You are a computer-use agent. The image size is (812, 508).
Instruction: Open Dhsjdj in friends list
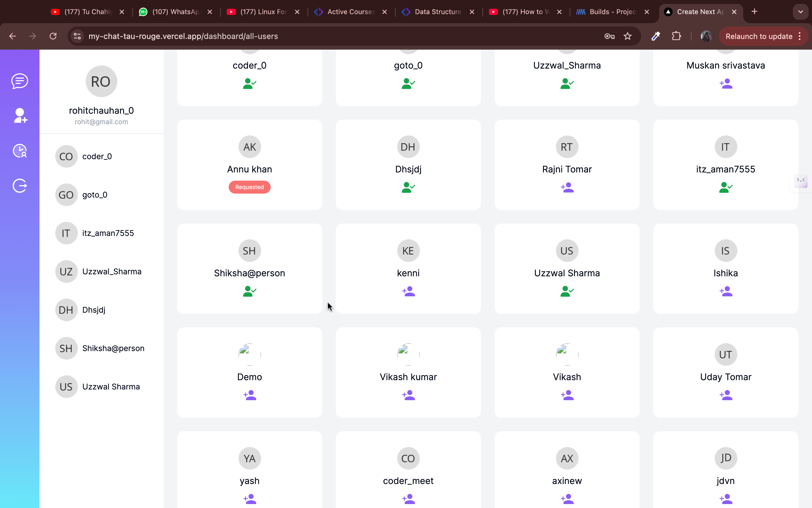coord(101,310)
